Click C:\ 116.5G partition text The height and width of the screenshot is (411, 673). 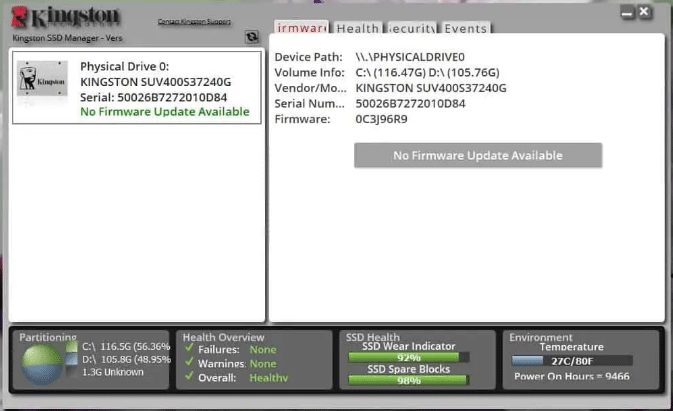coord(126,346)
